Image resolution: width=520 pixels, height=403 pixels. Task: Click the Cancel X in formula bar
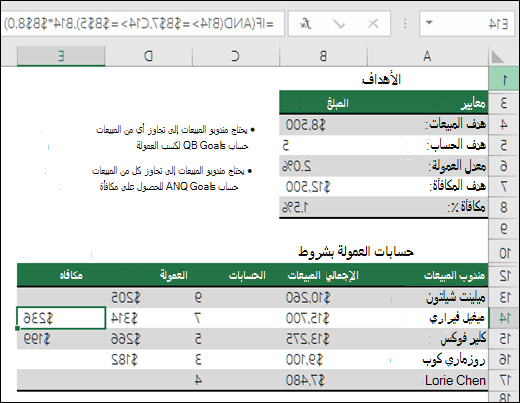point(373,24)
